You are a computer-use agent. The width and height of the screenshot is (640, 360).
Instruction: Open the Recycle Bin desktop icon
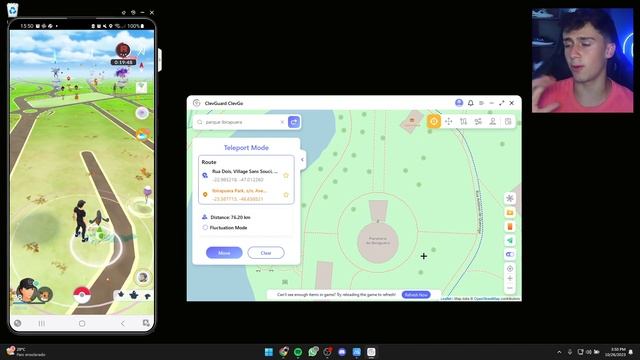[x=13, y=10]
